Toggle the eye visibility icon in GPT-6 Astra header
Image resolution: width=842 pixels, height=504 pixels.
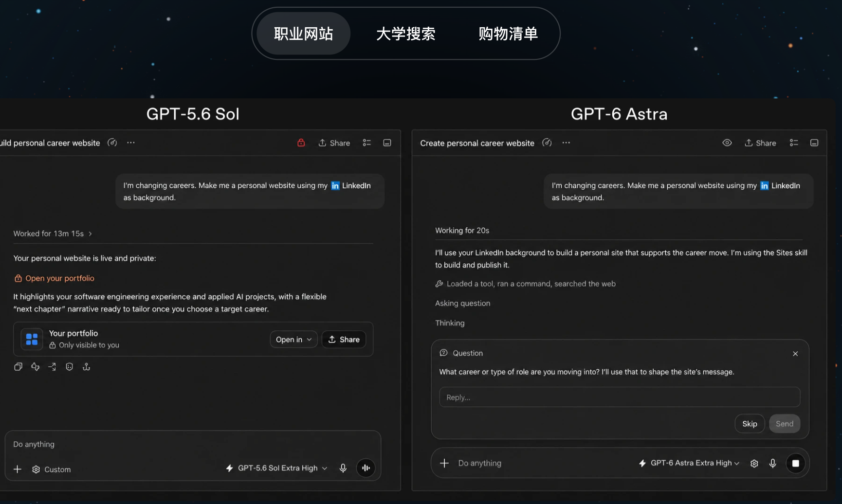click(727, 143)
